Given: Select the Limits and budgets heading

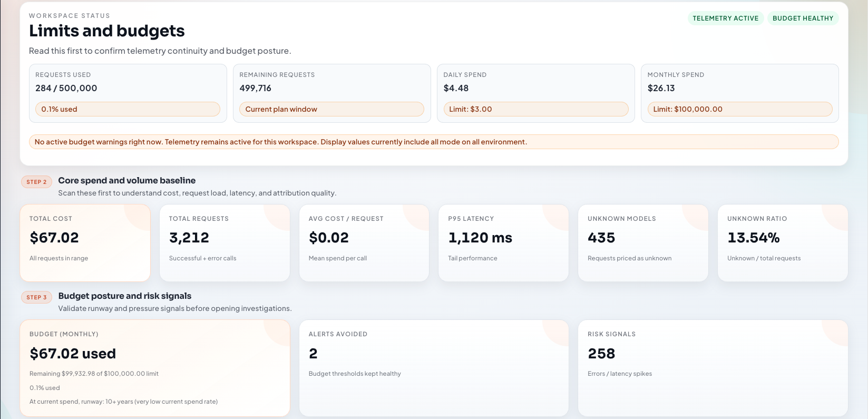Looking at the screenshot, I should pyautogui.click(x=107, y=31).
